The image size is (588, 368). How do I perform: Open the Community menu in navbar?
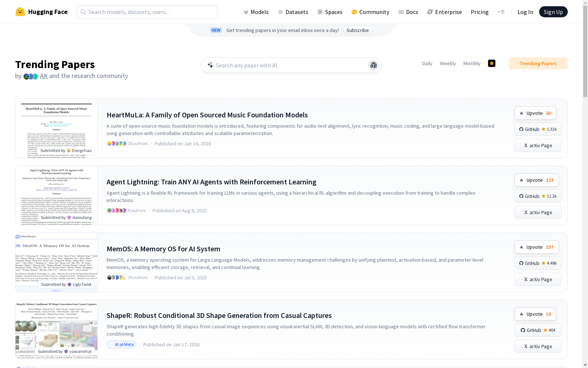(x=370, y=12)
